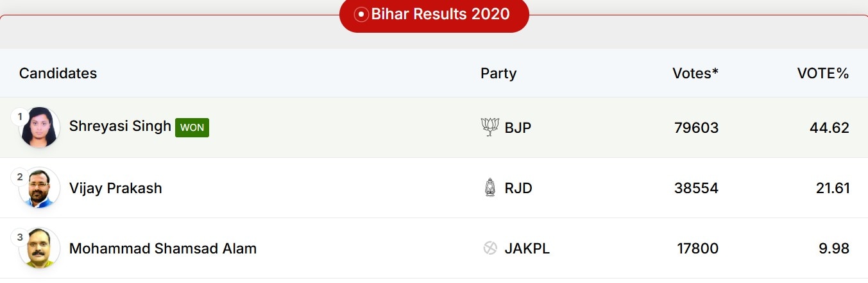This screenshot has width=868, height=283.
Task: Click the BJP lotus party icon
Action: coord(489,127)
